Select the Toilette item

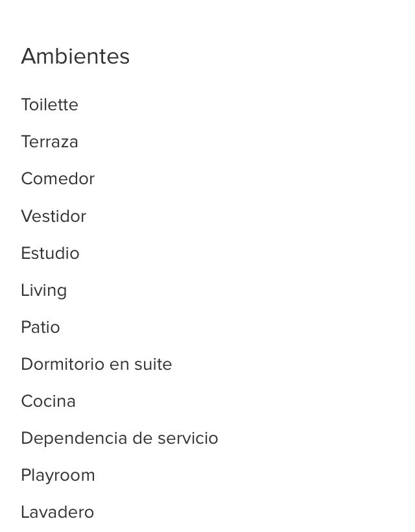49,104
